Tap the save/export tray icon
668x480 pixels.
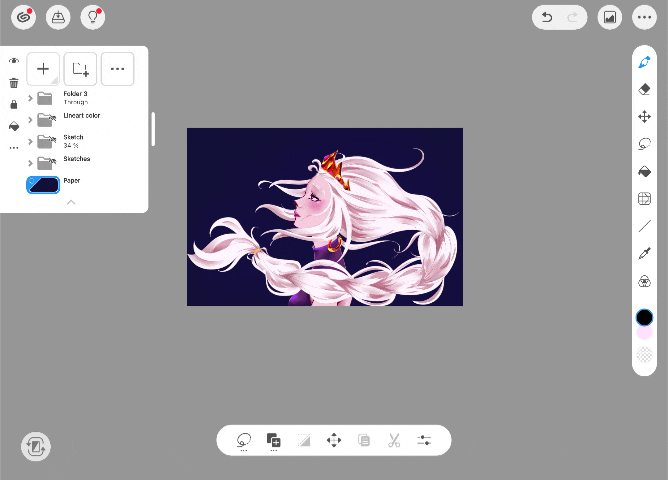pyautogui.click(x=58, y=17)
